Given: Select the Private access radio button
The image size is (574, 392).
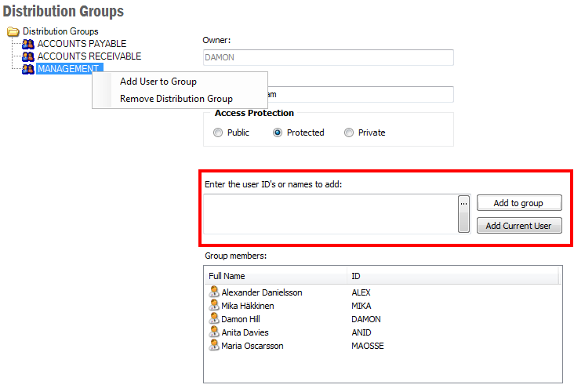Looking at the screenshot, I should tap(349, 133).
